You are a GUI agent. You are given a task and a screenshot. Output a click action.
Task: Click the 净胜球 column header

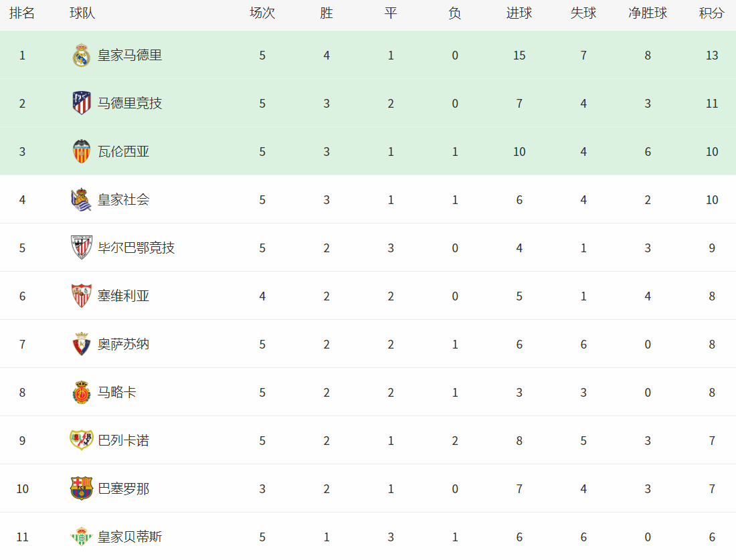648,13
